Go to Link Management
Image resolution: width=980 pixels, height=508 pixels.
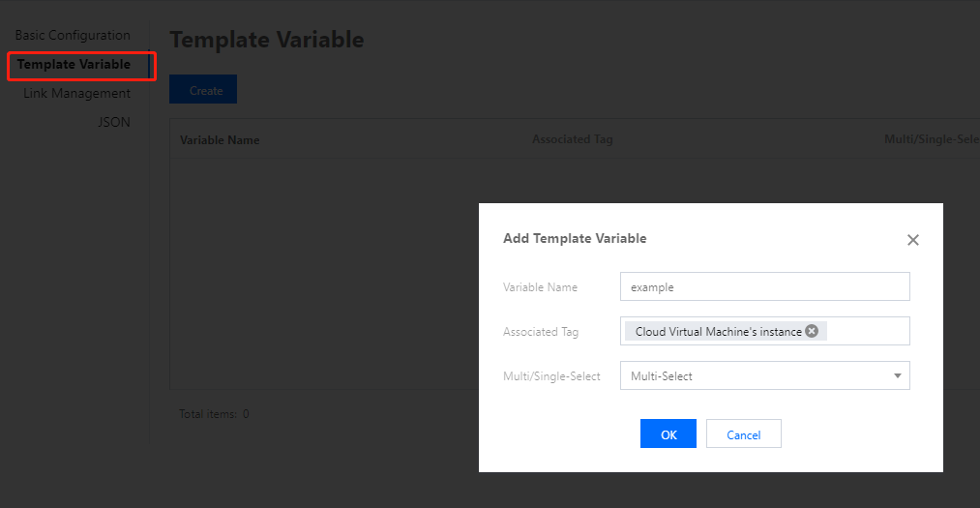point(76,94)
